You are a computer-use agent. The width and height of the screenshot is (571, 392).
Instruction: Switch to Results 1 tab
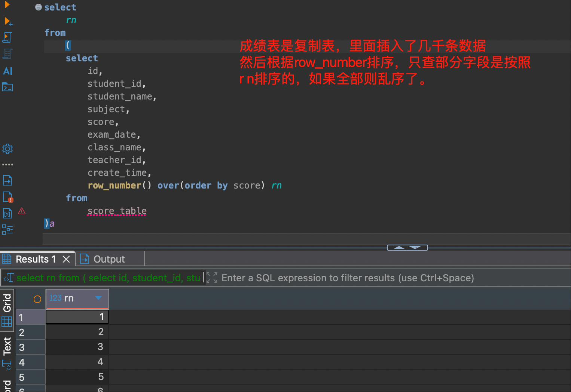click(x=36, y=259)
